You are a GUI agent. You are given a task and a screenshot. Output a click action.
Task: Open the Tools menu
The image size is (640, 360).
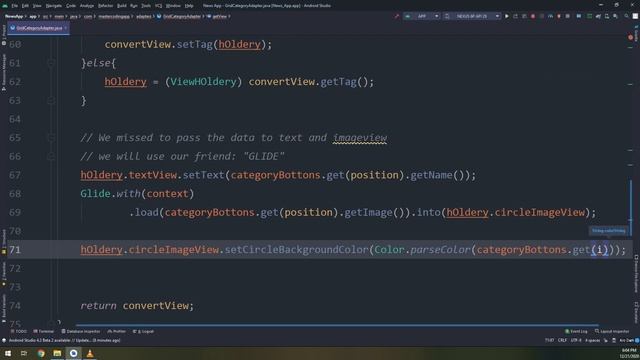tap(146, 6)
